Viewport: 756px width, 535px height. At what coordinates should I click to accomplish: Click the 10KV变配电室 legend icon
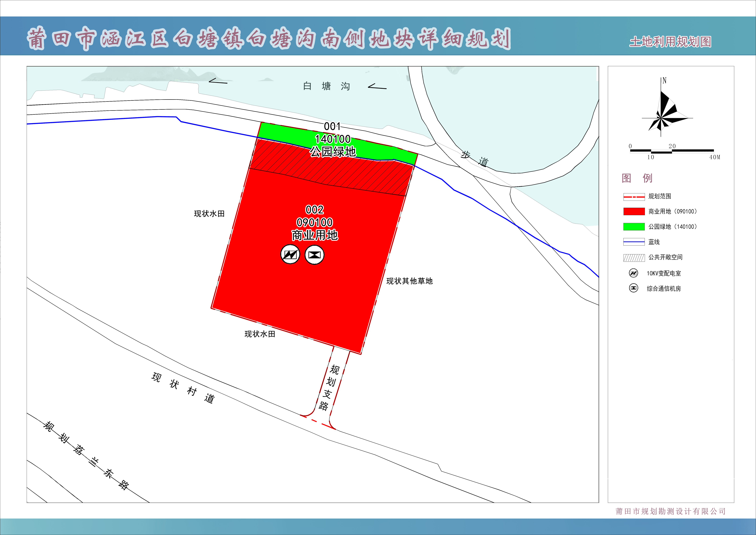(x=633, y=273)
